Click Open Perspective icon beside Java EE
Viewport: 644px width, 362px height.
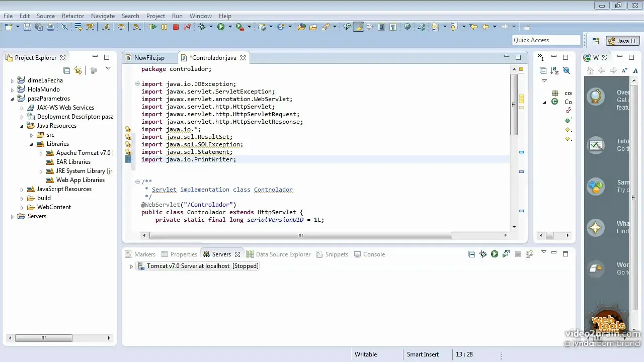[x=596, y=41]
